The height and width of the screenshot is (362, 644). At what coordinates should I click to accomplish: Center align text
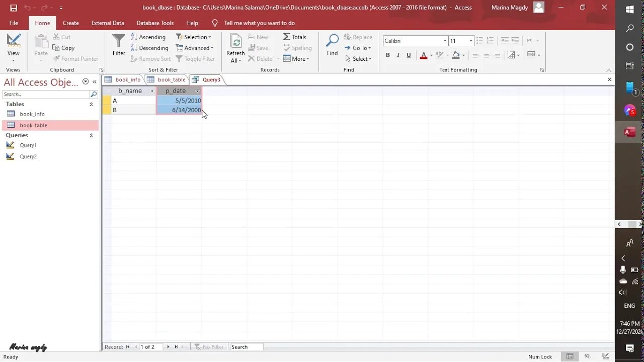click(x=486, y=55)
